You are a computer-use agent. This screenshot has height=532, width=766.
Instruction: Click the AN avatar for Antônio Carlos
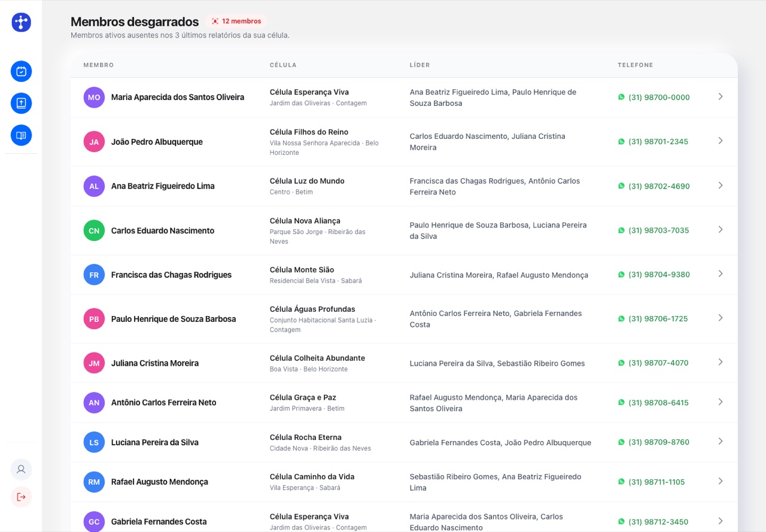pyautogui.click(x=94, y=403)
